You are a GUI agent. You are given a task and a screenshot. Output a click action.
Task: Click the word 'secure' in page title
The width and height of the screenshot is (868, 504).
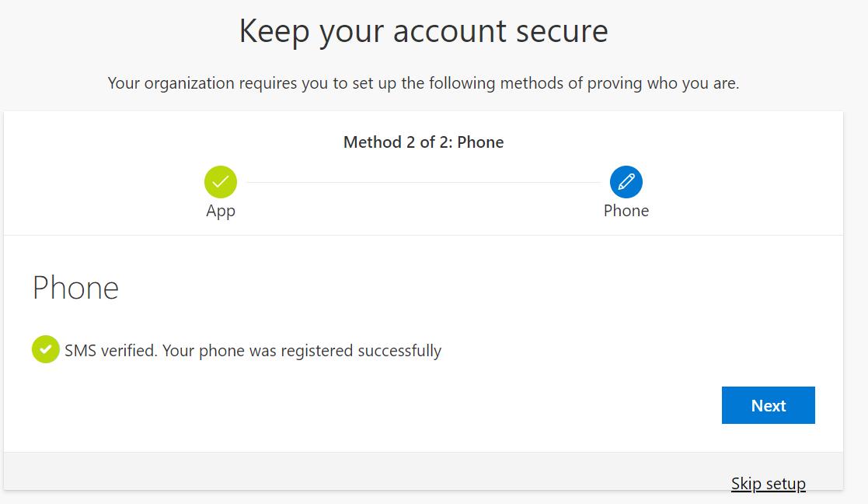[x=562, y=31]
